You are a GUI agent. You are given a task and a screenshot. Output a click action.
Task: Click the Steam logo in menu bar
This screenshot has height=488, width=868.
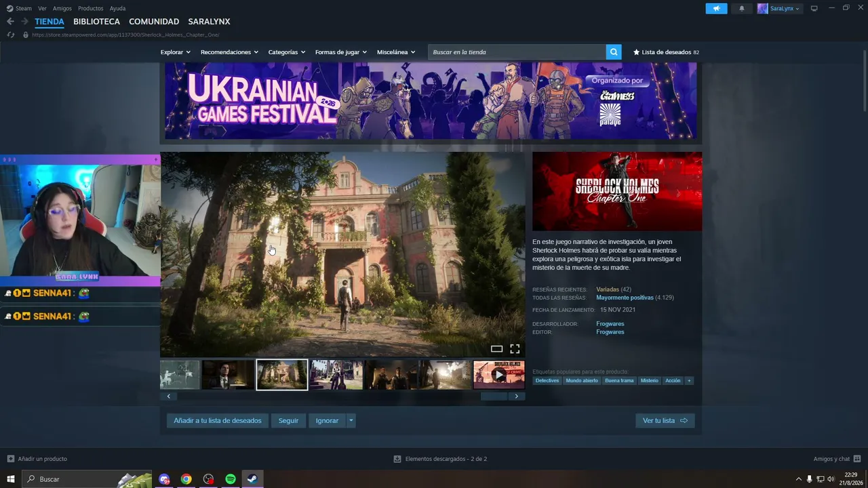click(x=9, y=8)
